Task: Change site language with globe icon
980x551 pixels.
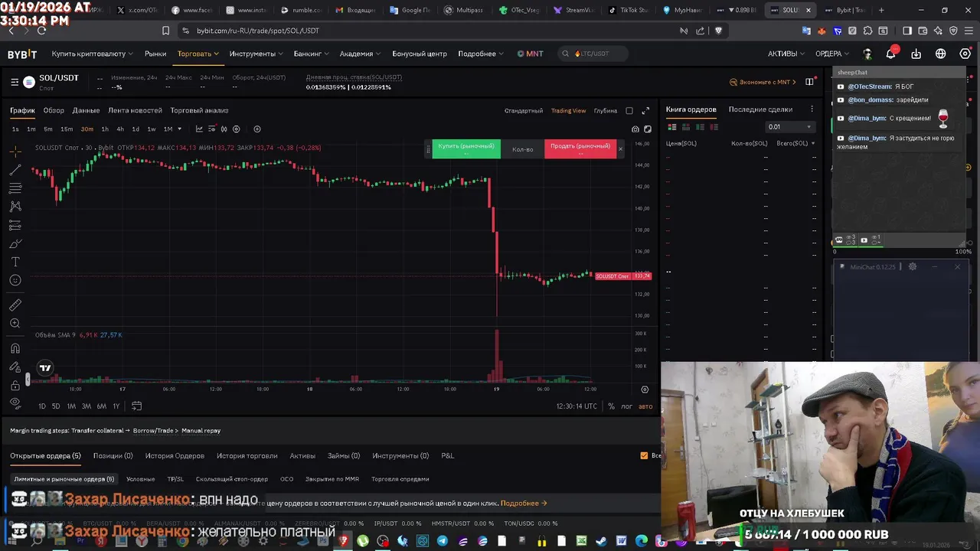Action: tap(941, 54)
